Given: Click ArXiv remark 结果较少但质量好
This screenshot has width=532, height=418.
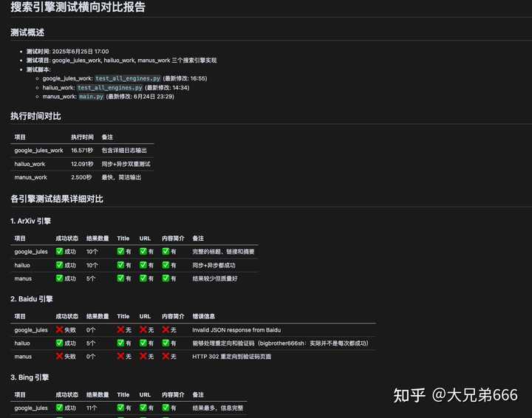Looking at the screenshot, I should [215, 278].
